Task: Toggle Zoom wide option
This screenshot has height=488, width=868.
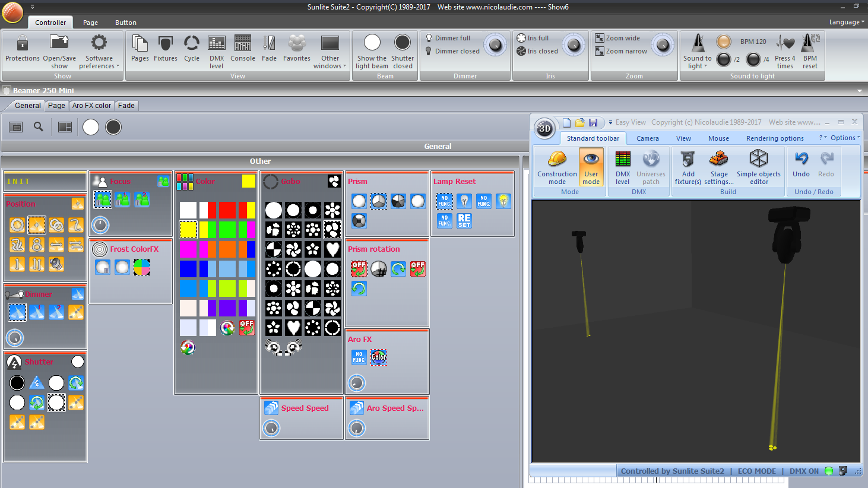Action: (x=618, y=38)
